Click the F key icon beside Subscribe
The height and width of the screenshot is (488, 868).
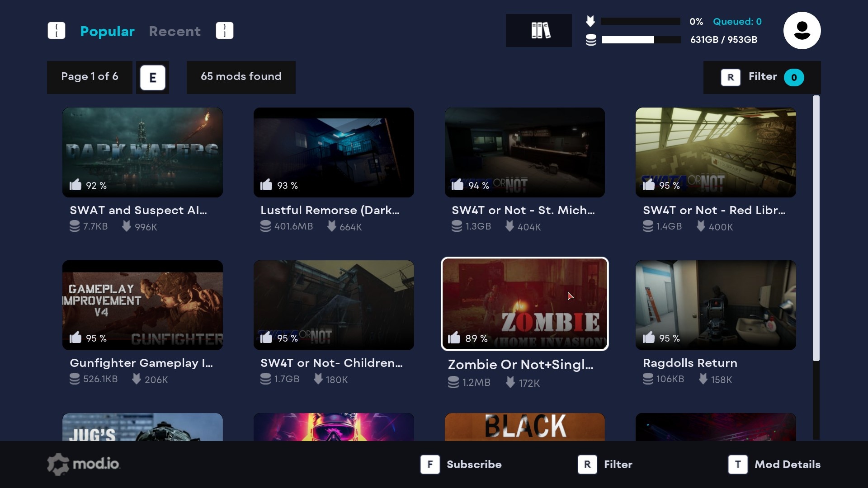pyautogui.click(x=430, y=465)
